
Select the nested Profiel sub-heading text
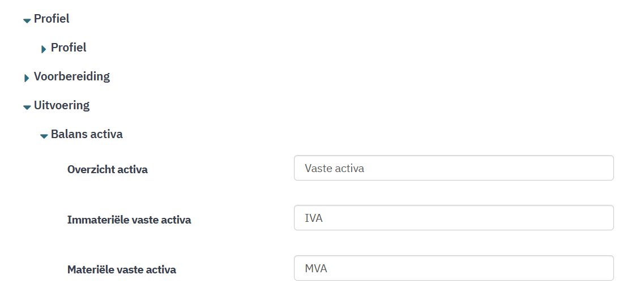click(69, 48)
